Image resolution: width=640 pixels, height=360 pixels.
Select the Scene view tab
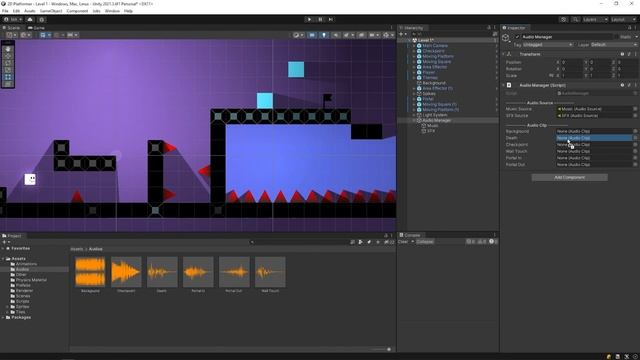pos(11,28)
